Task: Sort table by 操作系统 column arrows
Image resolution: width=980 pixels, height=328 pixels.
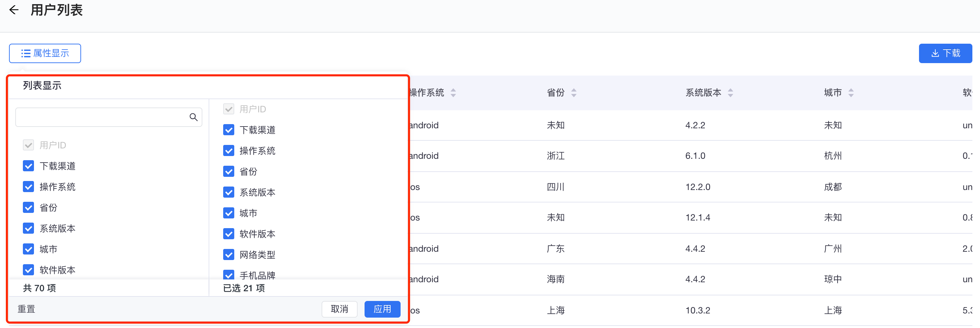Action: point(453,93)
